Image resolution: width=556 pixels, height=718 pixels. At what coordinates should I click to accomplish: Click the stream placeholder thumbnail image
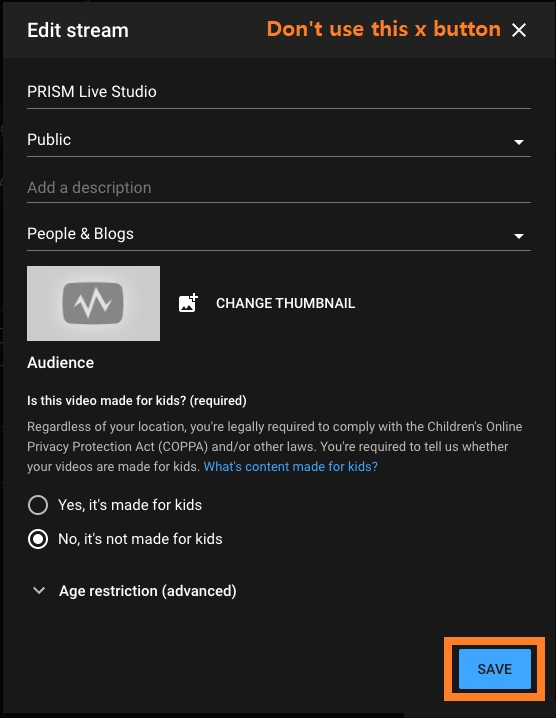93,303
